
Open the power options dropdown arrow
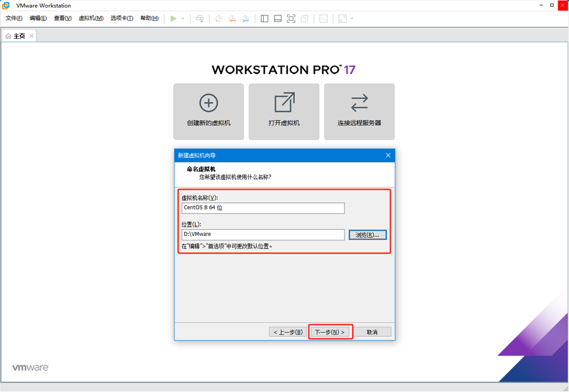tap(183, 18)
